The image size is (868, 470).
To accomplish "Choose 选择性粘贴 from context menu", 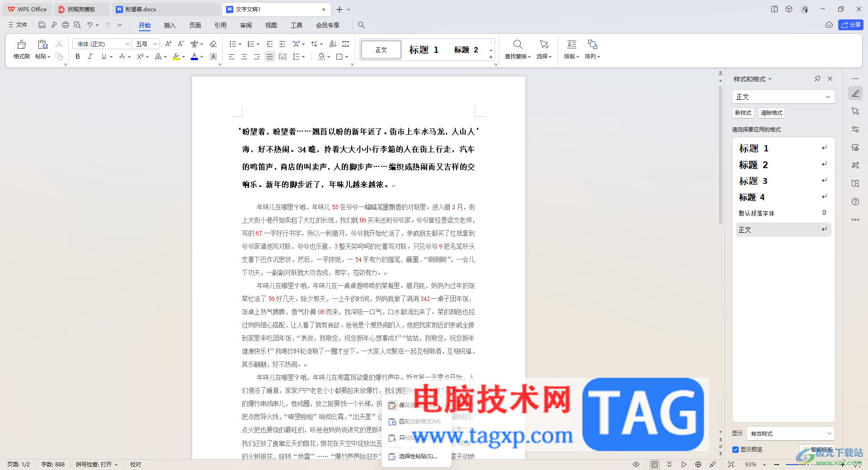I will (x=418, y=456).
